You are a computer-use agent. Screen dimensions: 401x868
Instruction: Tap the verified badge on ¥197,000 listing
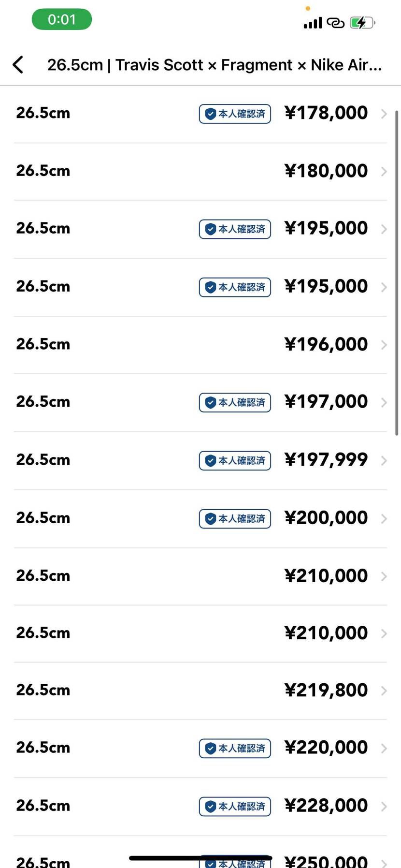(235, 402)
